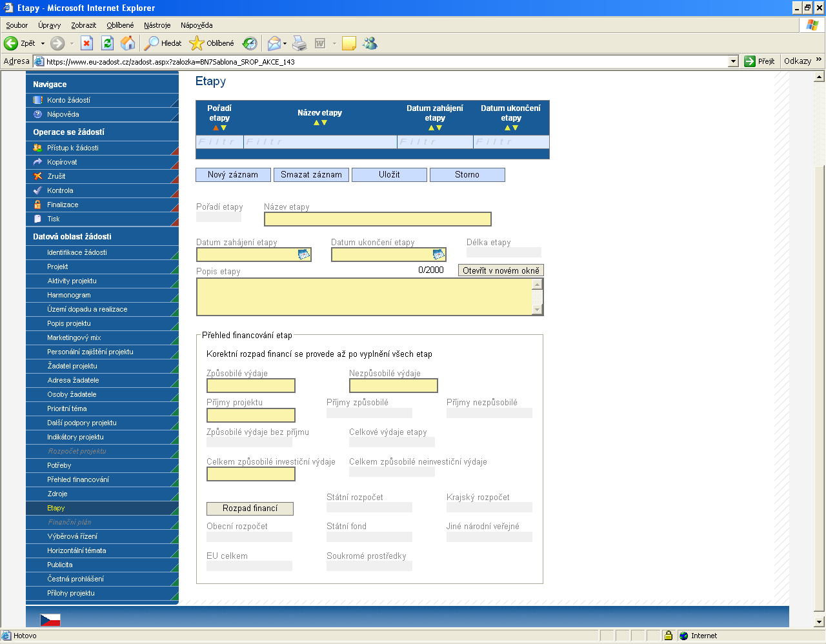826x644 pixels.
Task: Refresh the page with the green arrows icon
Action: tap(108, 43)
